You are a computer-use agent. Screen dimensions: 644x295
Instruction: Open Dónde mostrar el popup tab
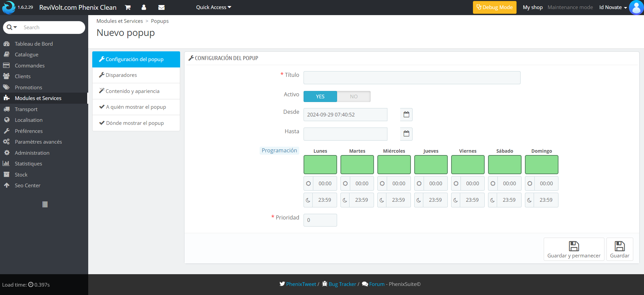(x=136, y=123)
